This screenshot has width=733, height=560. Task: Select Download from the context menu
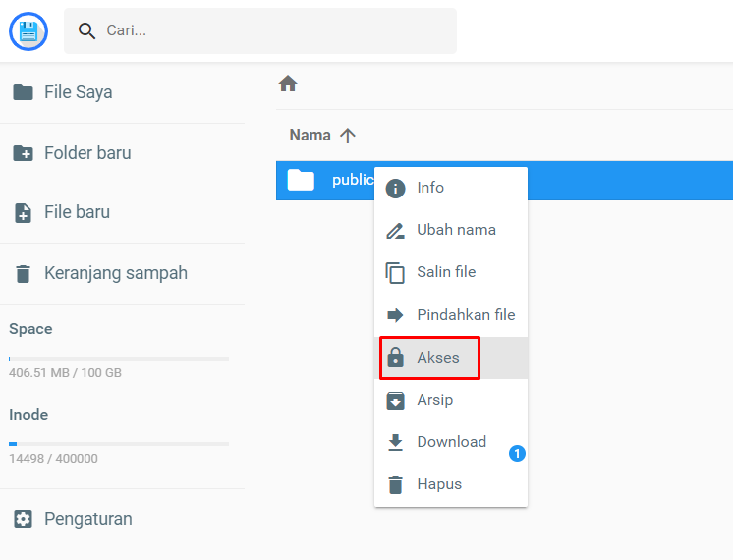pyautogui.click(x=451, y=442)
